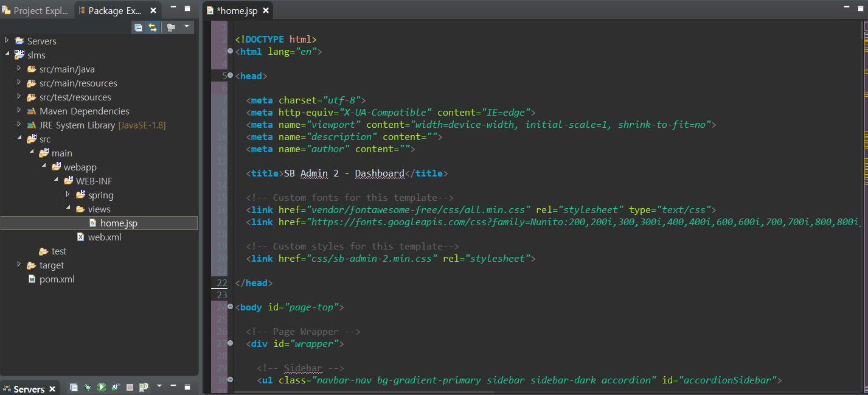This screenshot has height=395, width=868.
Task: Collapse the head tag fold at line 5
Action: [x=229, y=76]
